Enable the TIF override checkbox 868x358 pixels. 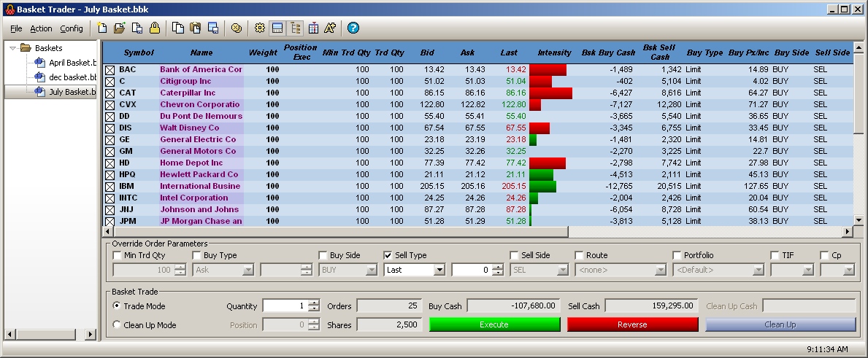click(775, 255)
